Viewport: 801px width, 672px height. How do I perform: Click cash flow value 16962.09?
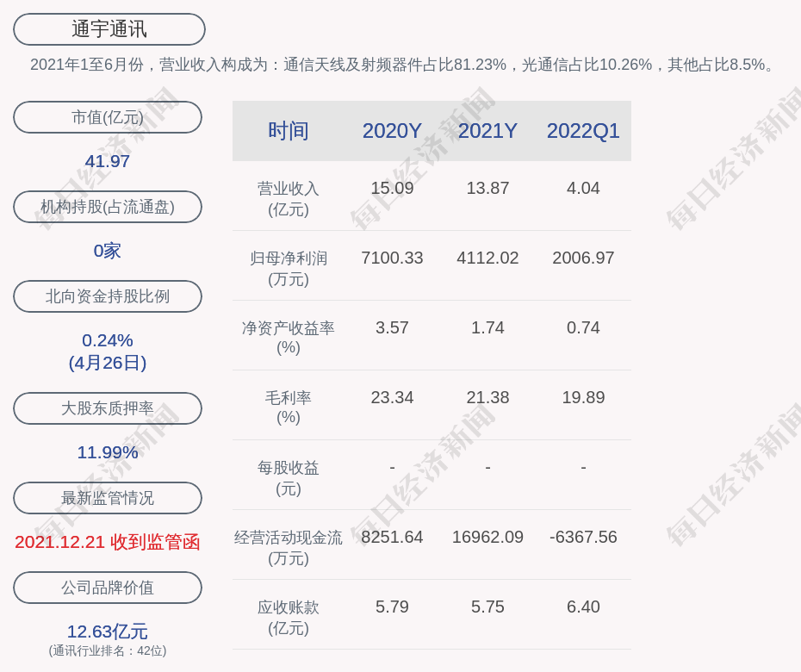(x=487, y=537)
